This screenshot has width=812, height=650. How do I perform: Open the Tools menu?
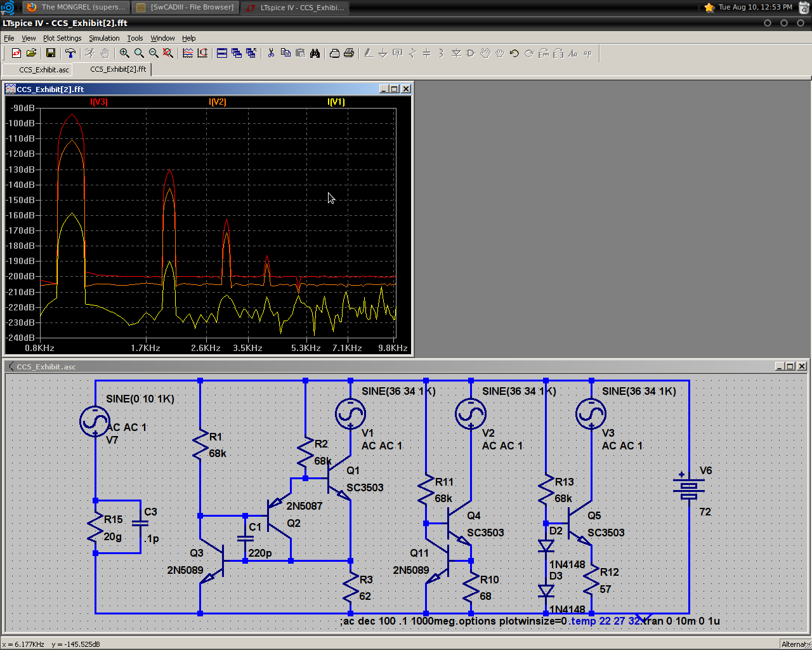(x=135, y=38)
